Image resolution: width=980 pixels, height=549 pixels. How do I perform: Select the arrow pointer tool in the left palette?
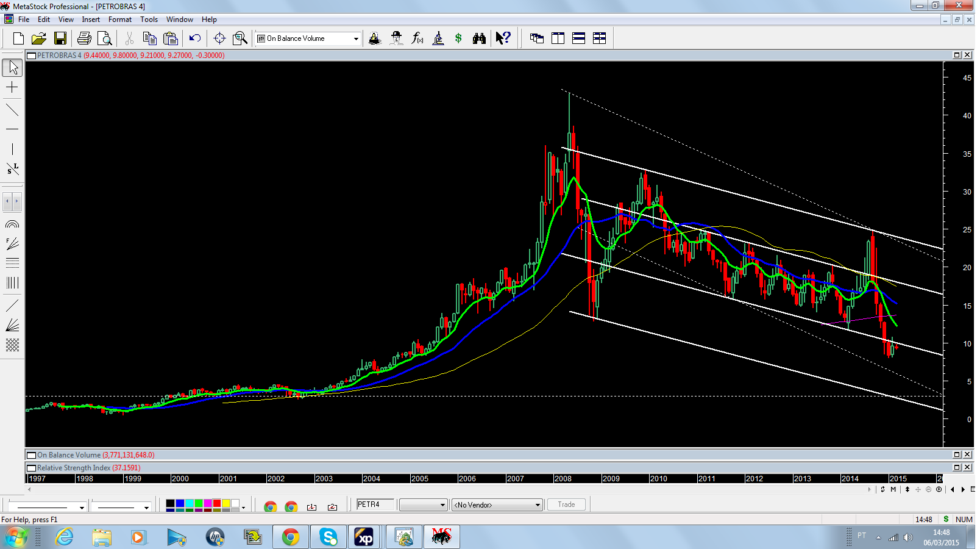coord(12,67)
